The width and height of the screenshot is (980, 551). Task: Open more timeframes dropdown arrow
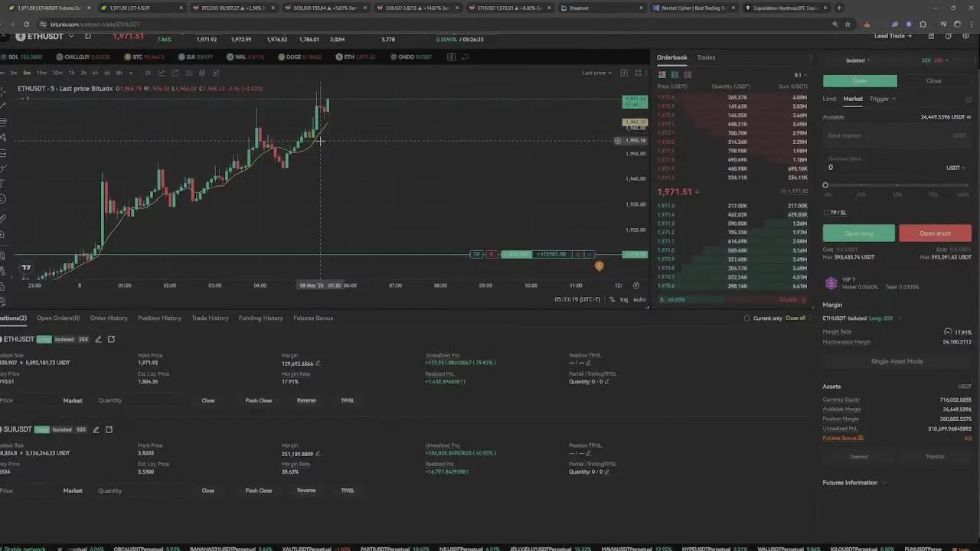coord(130,73)
